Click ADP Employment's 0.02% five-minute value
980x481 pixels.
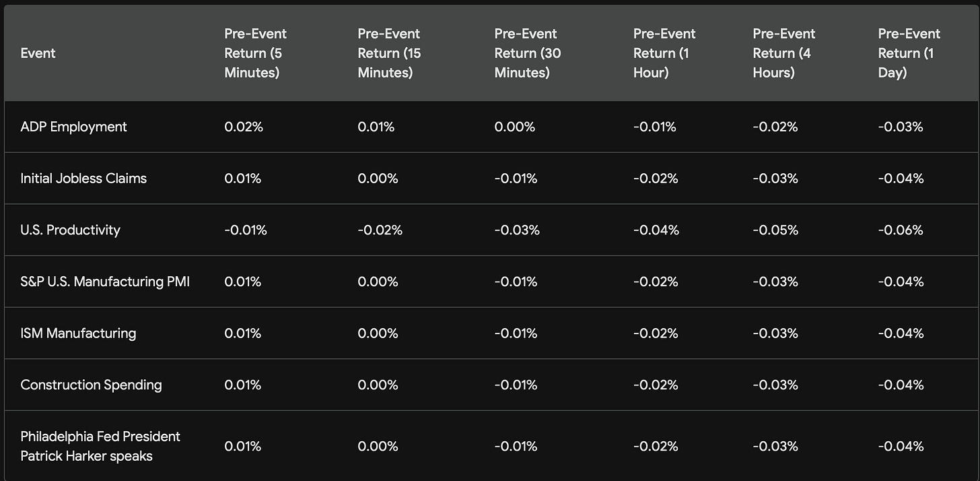(244, 127)
